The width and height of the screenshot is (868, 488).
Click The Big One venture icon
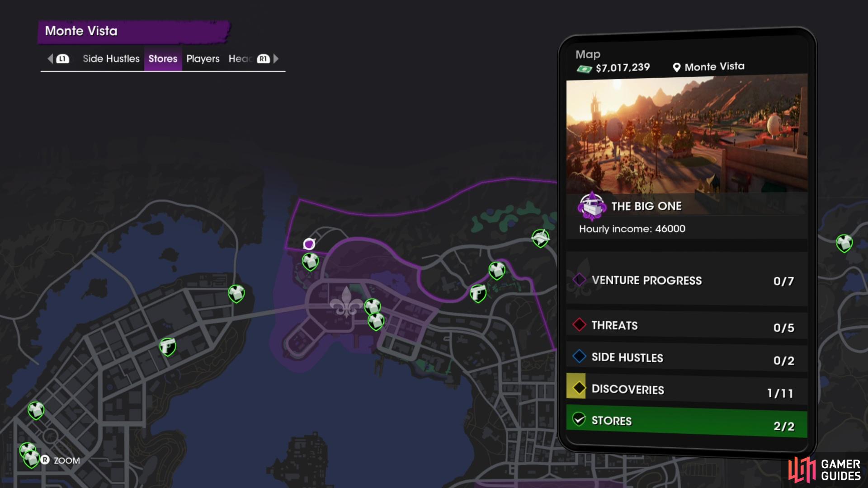pos(592,206)
